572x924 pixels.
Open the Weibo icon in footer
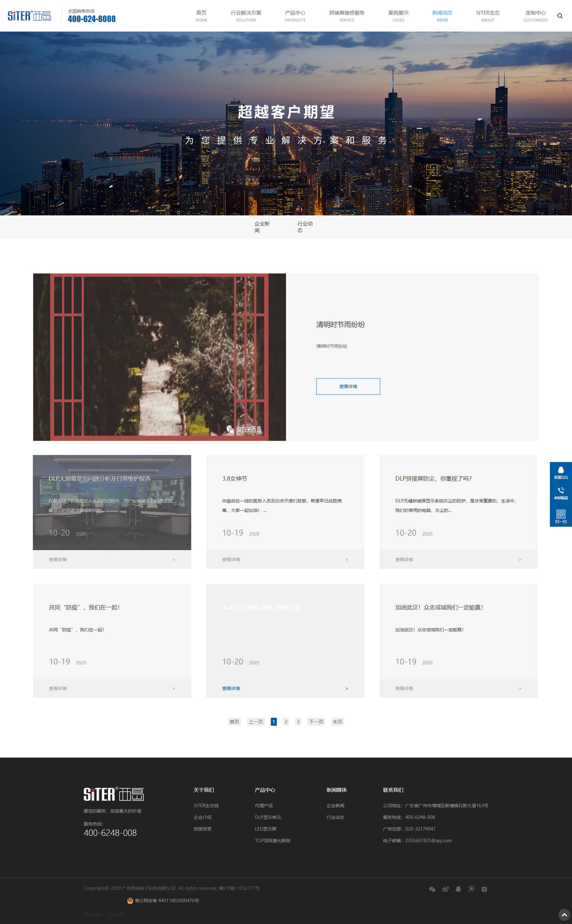pyautogui.click(x=445, y=889)
